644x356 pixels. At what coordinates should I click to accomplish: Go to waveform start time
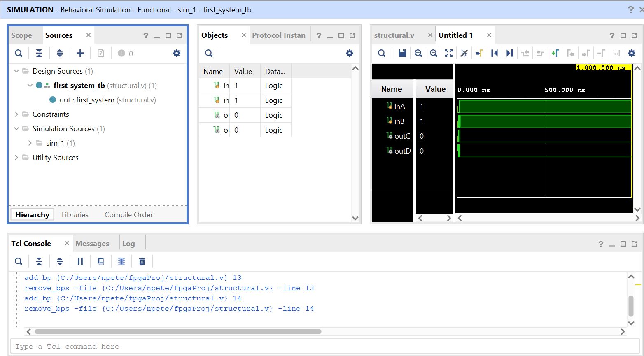point(495,53)
